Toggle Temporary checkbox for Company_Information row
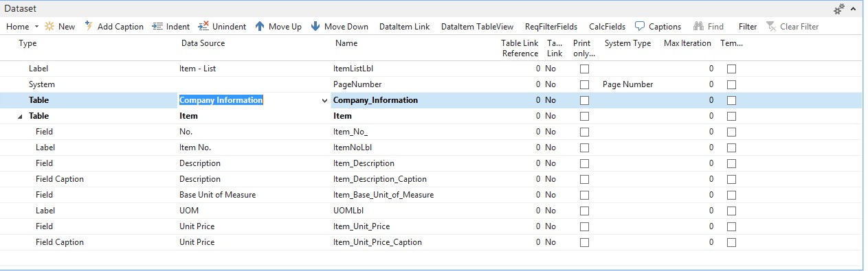 point(731,100)
